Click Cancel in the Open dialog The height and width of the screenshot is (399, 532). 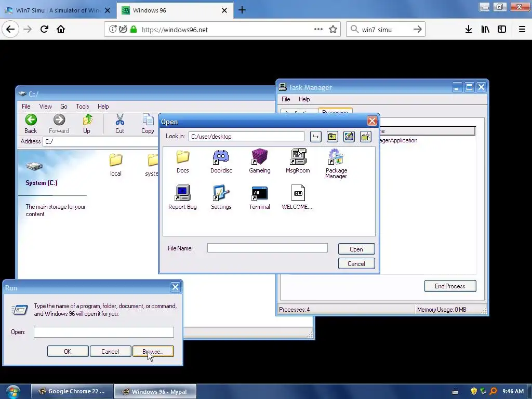(356, 263)
